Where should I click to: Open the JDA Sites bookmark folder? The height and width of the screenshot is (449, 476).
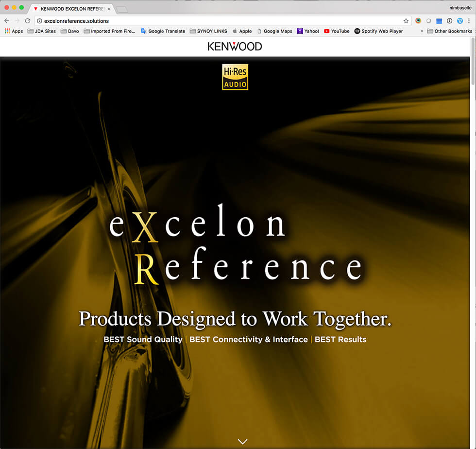tap(42, 31)
